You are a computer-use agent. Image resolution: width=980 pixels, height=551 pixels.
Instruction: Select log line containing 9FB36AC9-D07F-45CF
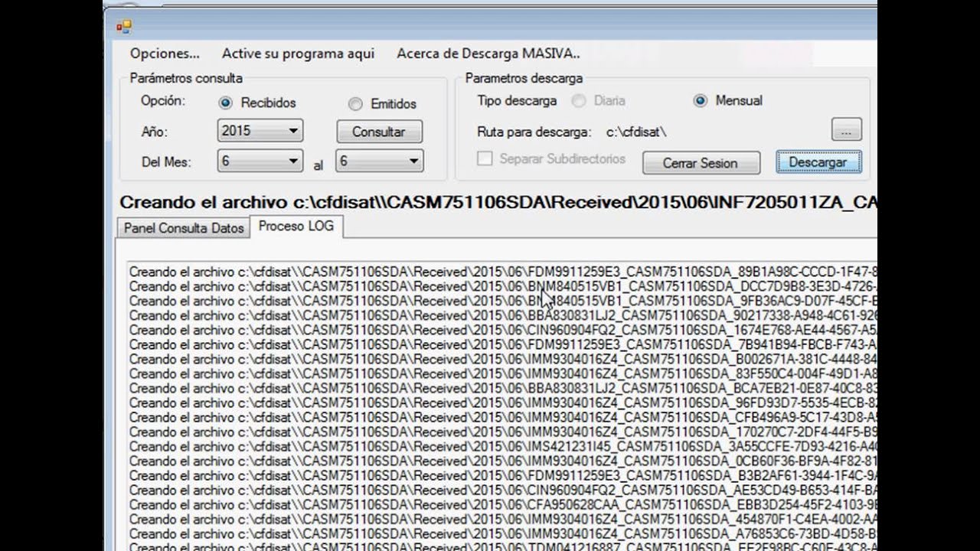tap(503, 301)
